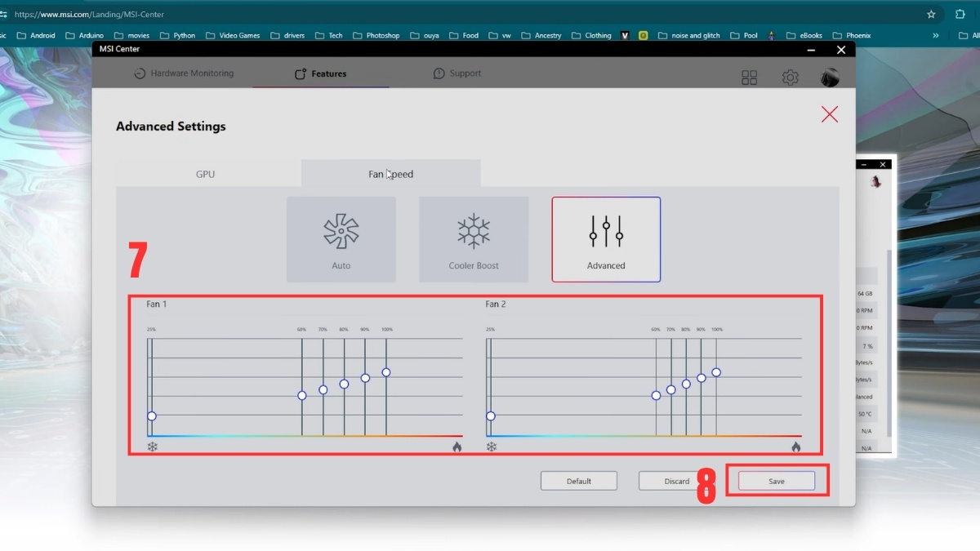The width and height of the screenshot is (980, 551).
Task: Open the Arduino bookmark folder
Action: coord(86,35)
